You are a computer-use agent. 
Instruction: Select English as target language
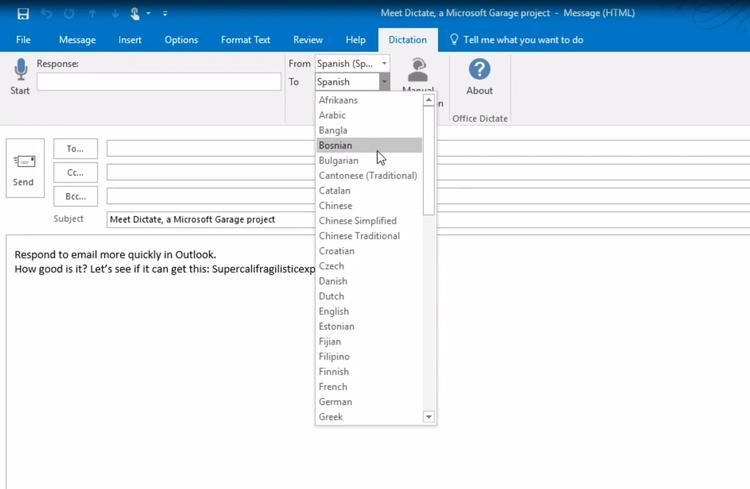pyautogui.click(x=369, y=311)
